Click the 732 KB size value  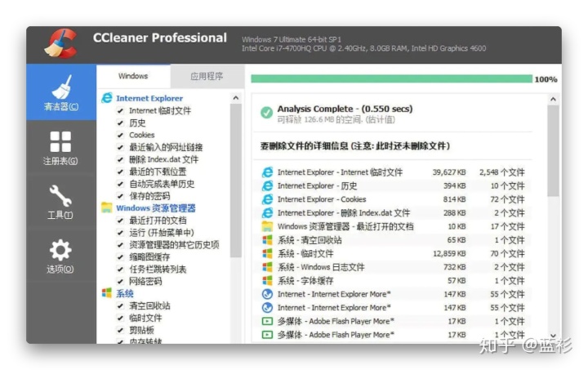[455, 267]
